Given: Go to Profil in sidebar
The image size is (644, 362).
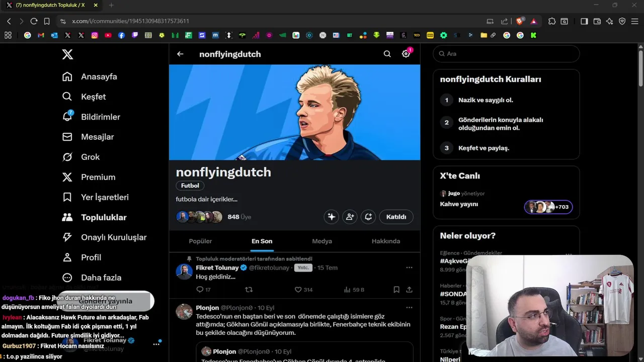Looking at the screenshot, I should (82, 257).
